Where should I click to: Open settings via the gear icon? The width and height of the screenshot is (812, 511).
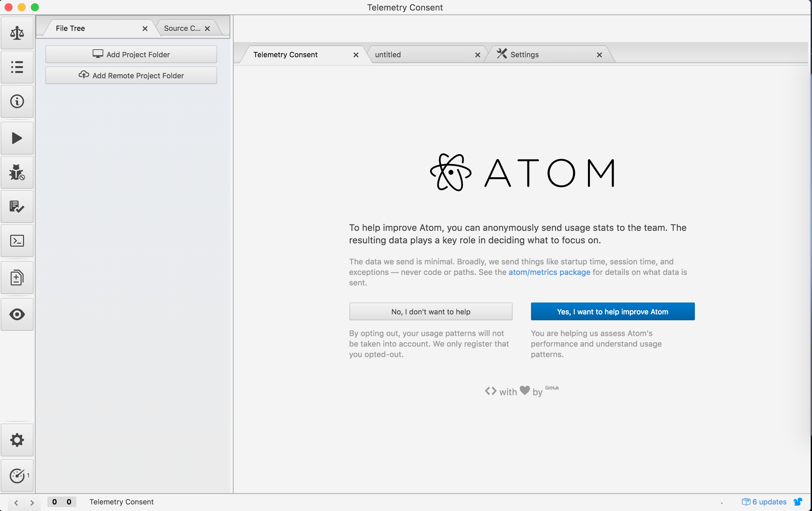[17, 440]
